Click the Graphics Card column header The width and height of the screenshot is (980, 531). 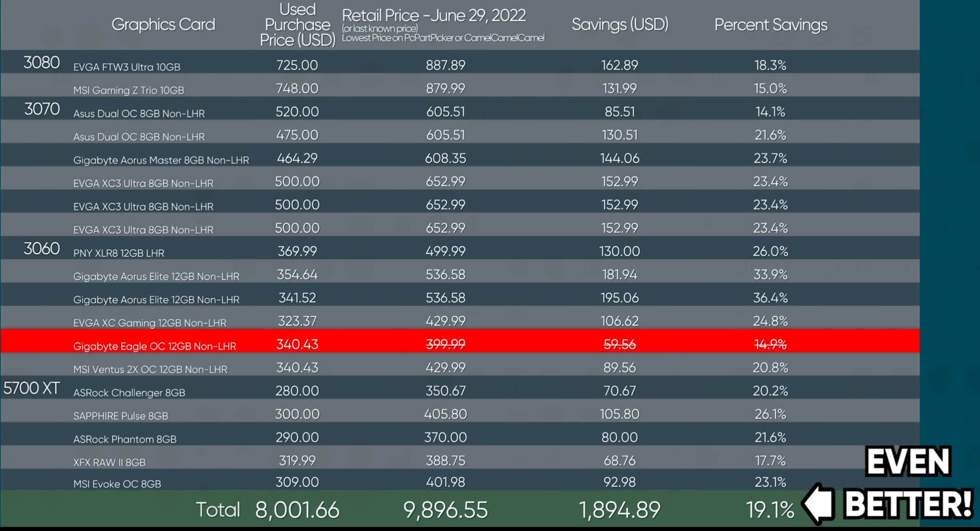163,25
